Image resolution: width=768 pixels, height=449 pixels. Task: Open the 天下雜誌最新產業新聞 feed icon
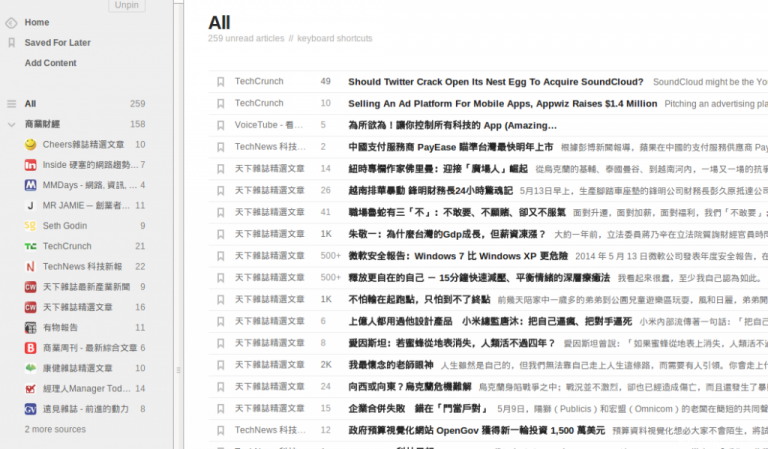tap(30, 287)
